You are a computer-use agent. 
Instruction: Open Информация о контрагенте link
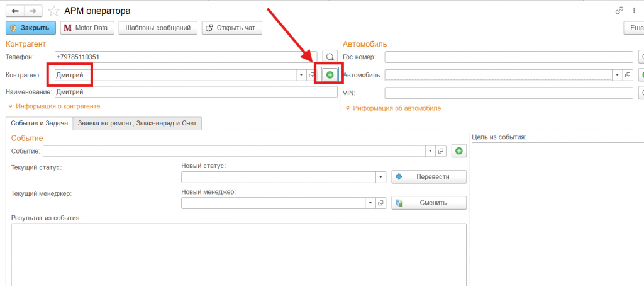57,106
